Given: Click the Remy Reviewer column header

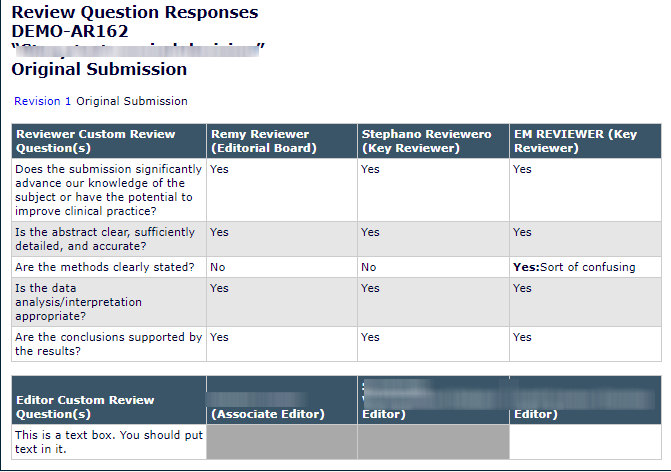Looking at the screenshot, I should coord(260,141).
